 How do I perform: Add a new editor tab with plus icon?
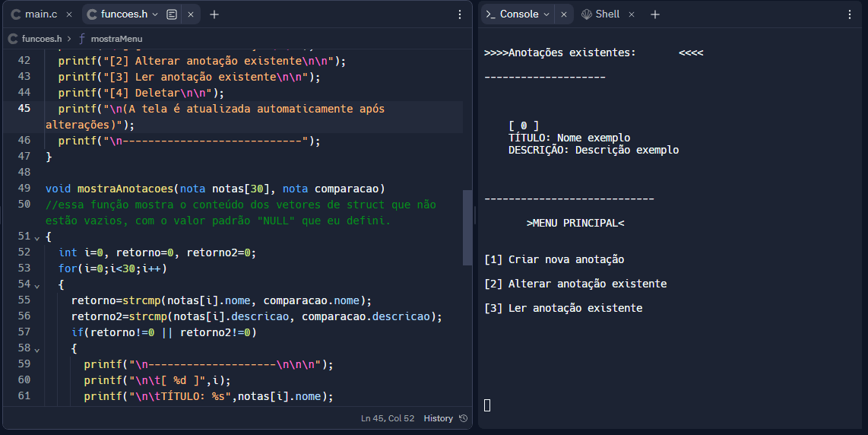click(214, 14)
